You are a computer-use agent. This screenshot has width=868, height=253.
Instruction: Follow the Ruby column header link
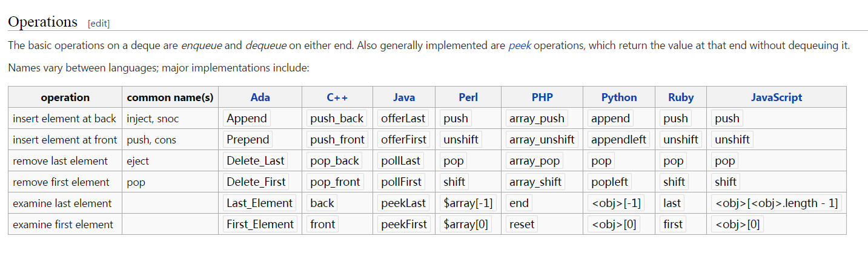(681, 97)
